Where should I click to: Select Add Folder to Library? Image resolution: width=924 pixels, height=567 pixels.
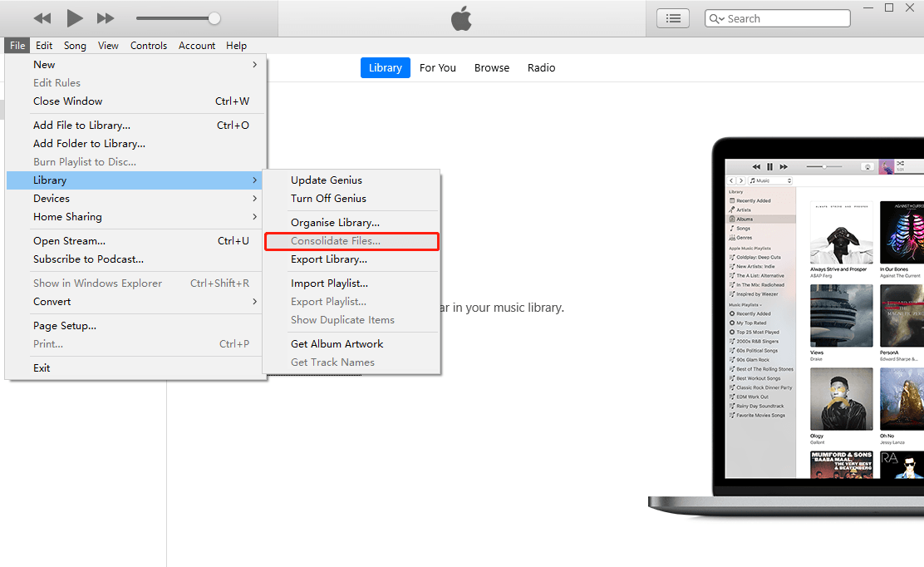pos(135,143)
